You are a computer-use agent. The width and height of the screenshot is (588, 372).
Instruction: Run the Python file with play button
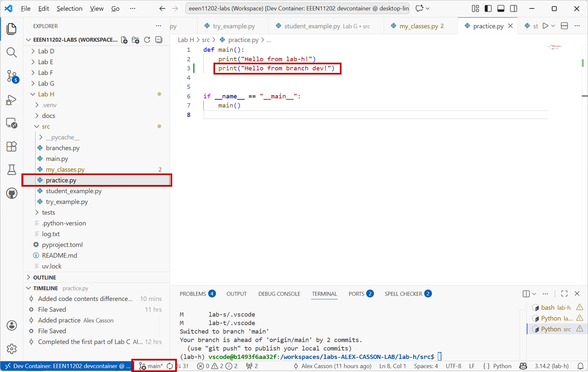tap(545, 26)
